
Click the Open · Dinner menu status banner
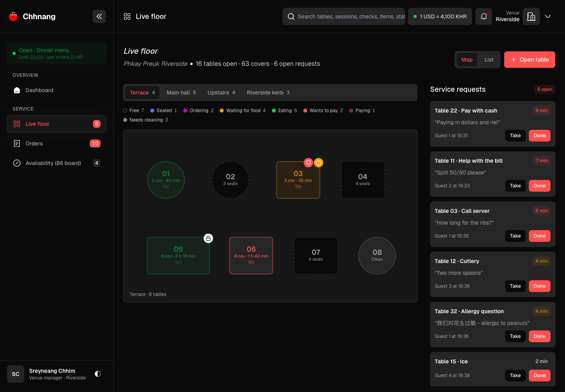tap(56, 53)
